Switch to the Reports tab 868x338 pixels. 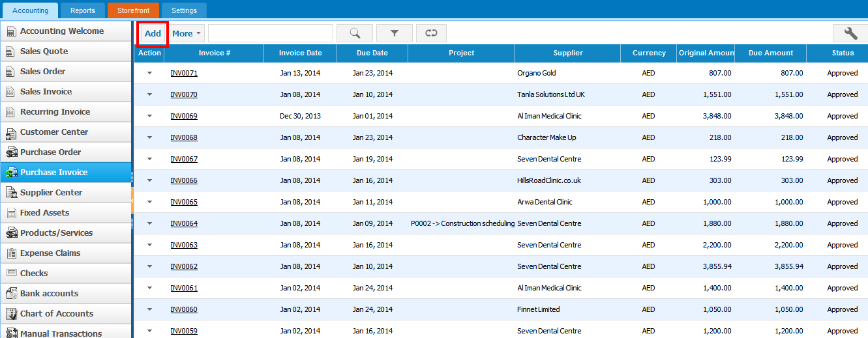tap(83, 10)
